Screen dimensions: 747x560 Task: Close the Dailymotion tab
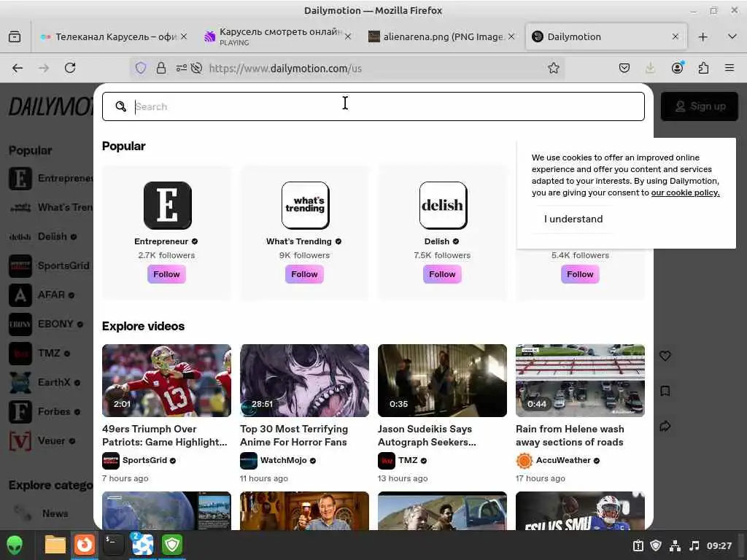tap(675, 36)
